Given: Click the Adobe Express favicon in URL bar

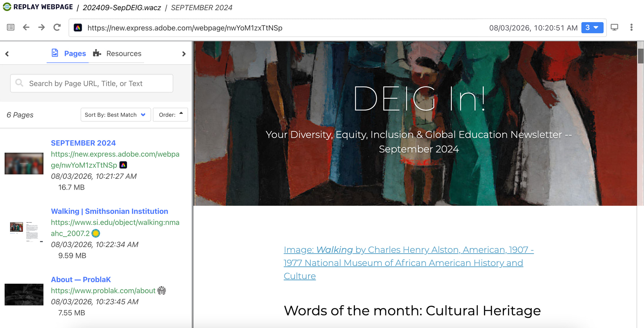Looking at the screenshot, I should tap(78, 28).
